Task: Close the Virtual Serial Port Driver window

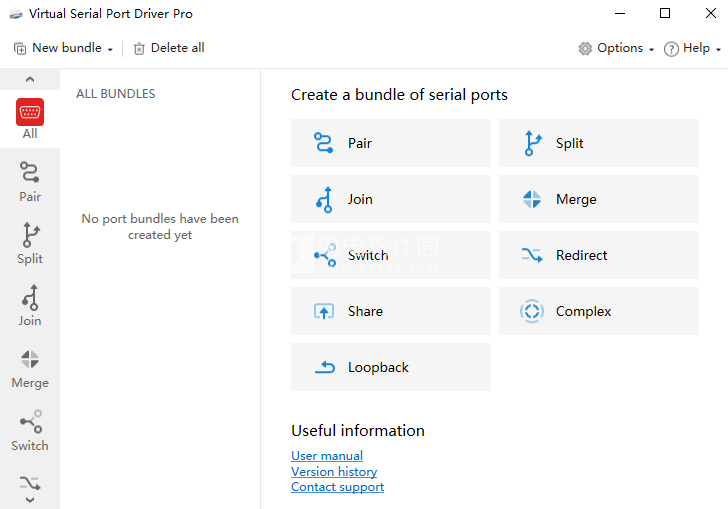Action: click(x=710, y=13)
